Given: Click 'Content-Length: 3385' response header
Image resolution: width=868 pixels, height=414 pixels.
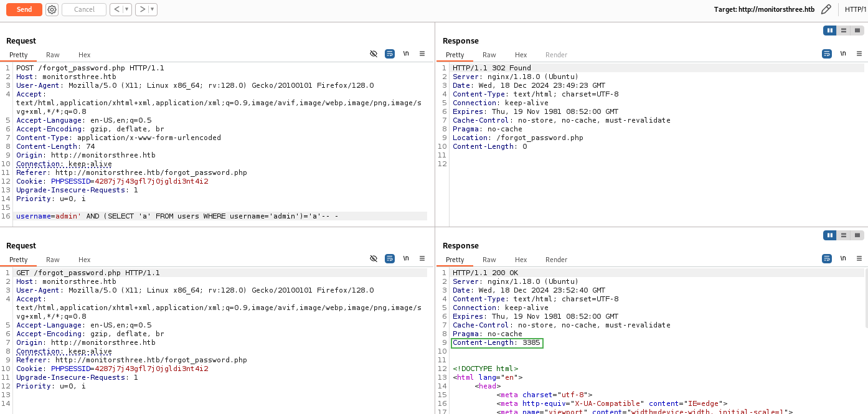Looking at the screenshot, I should click(x=497, y=342).
